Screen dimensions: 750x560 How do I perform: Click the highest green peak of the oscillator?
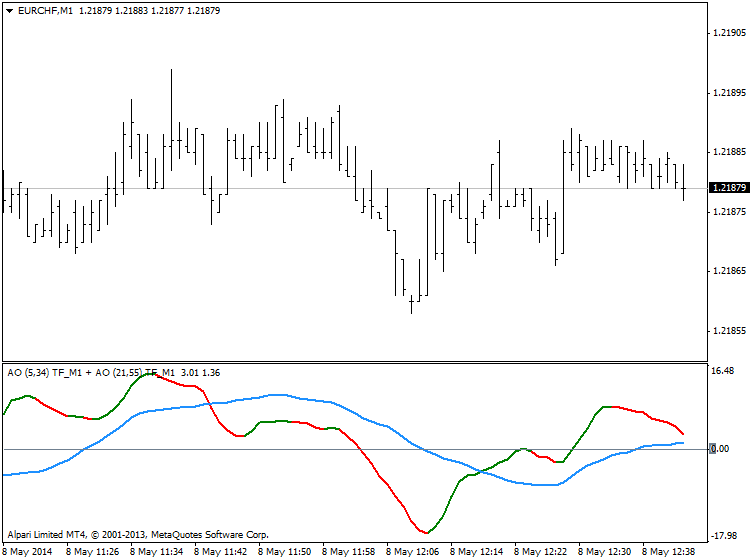[x=148, y=374]
